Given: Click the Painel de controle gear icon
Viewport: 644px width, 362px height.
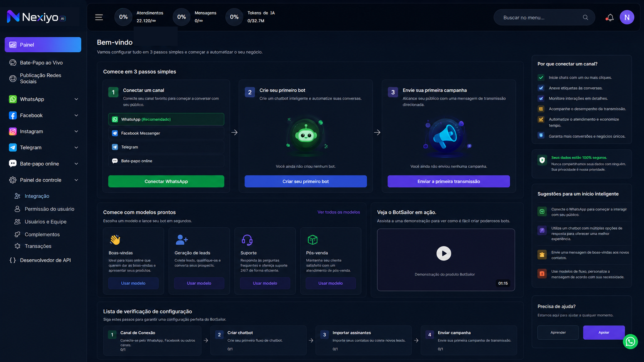Looking at the screenshot, I should pos(13,180).
